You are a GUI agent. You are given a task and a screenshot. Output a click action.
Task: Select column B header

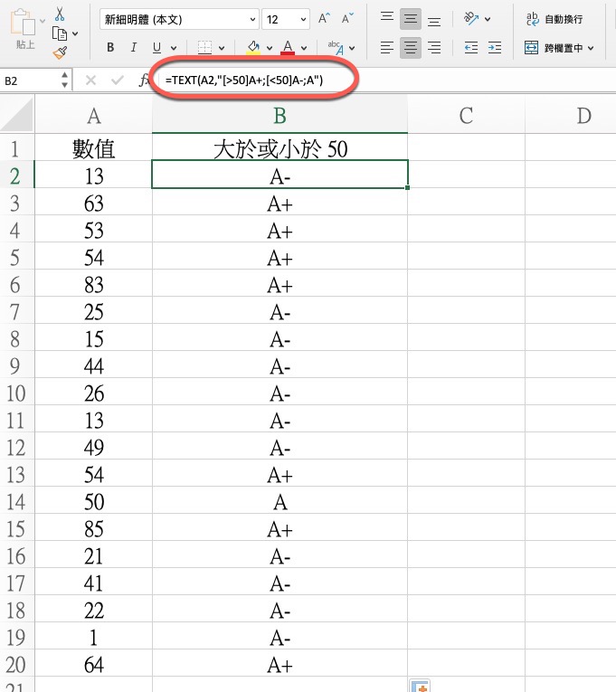280,116
